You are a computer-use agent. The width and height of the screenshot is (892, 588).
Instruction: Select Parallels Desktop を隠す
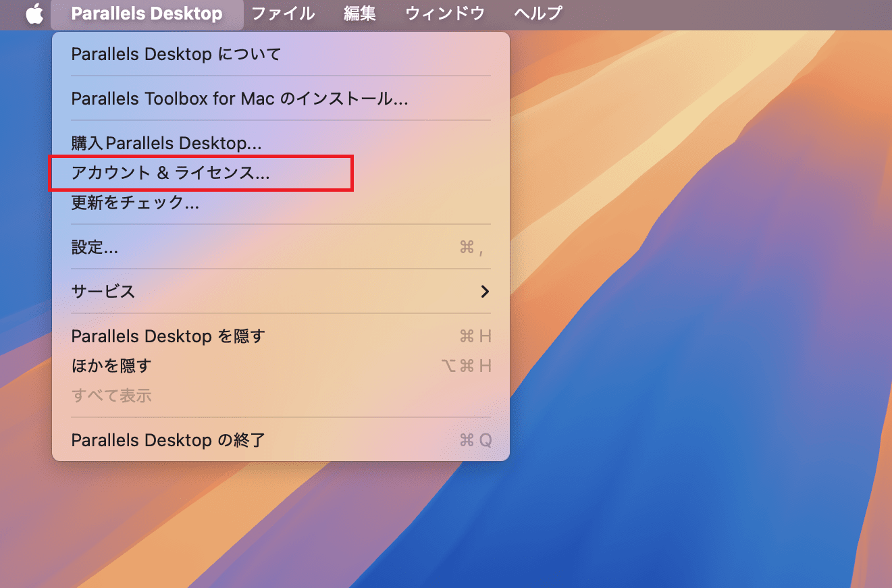[x=281, y=336]
